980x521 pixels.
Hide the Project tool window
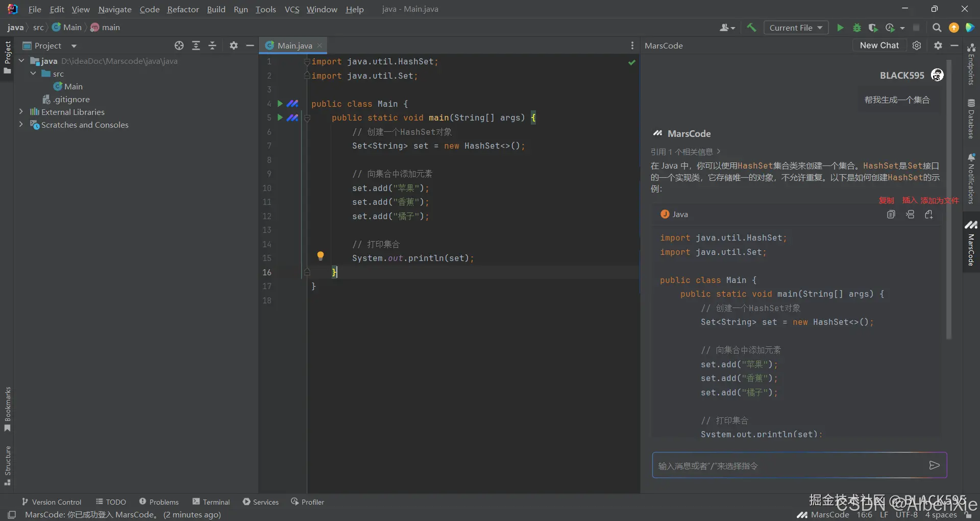point(250,45)
